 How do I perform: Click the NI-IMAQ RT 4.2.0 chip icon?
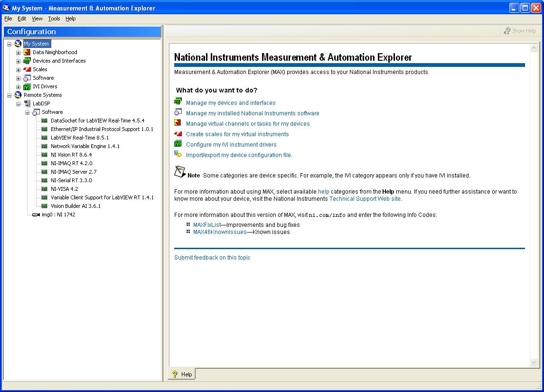45,163
